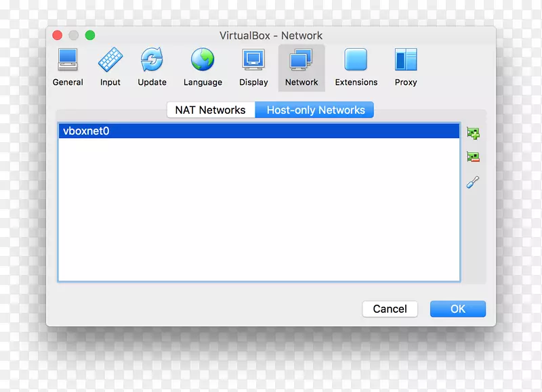The height and width of the screenshot is (392, 542).
Task: Open Update preferences pane
Action: click(x=152, y=66)
